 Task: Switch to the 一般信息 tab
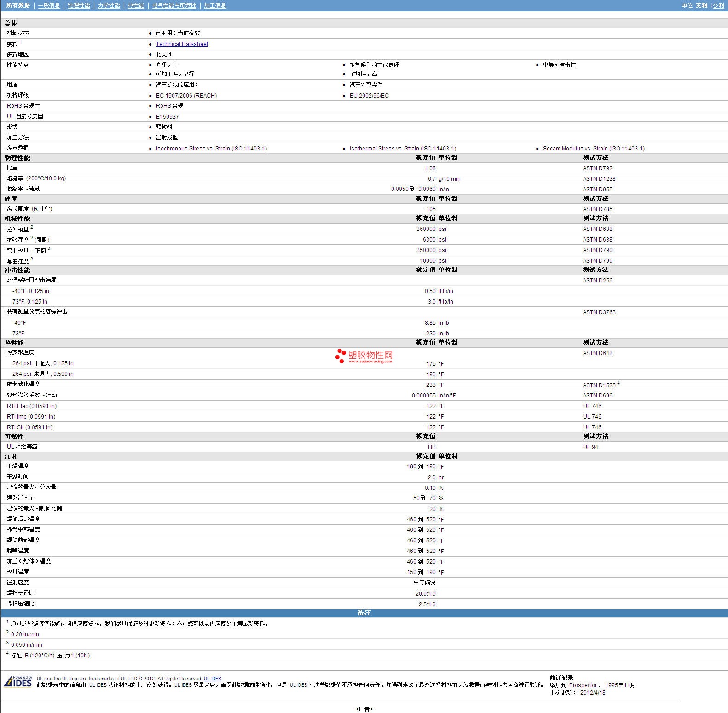tap(49, 6)
